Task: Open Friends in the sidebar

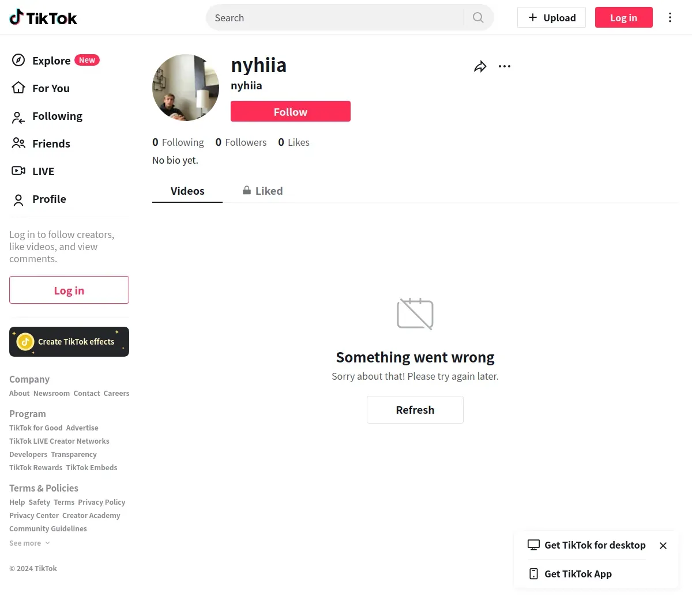Action: 51,143
